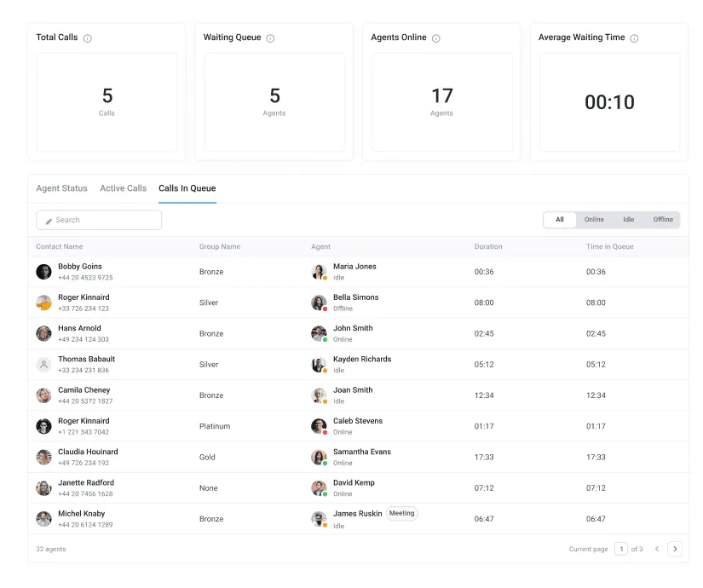This screenshot has height=588, width=703.
Task: Select Samantha Evans' avatar picture
Action: pyautogui.click(x=319, y=457)
